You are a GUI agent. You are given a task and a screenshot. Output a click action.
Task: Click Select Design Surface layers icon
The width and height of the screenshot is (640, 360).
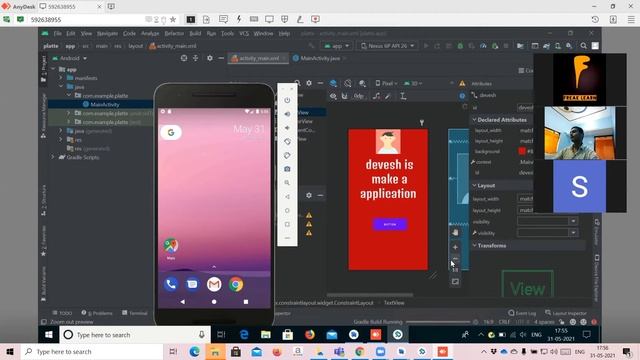333,83
